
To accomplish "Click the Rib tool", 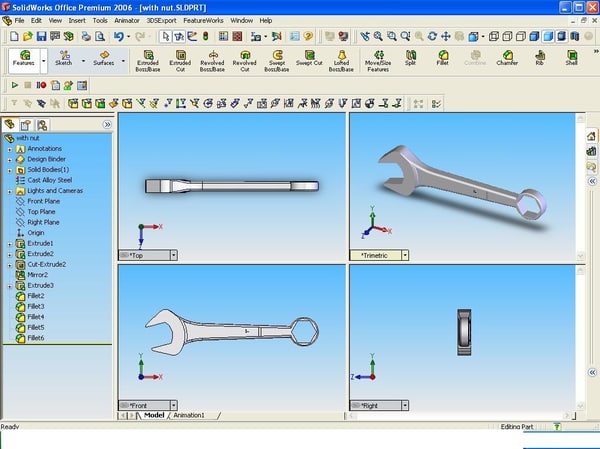I will pyautogui.click(x=540, y=58).
